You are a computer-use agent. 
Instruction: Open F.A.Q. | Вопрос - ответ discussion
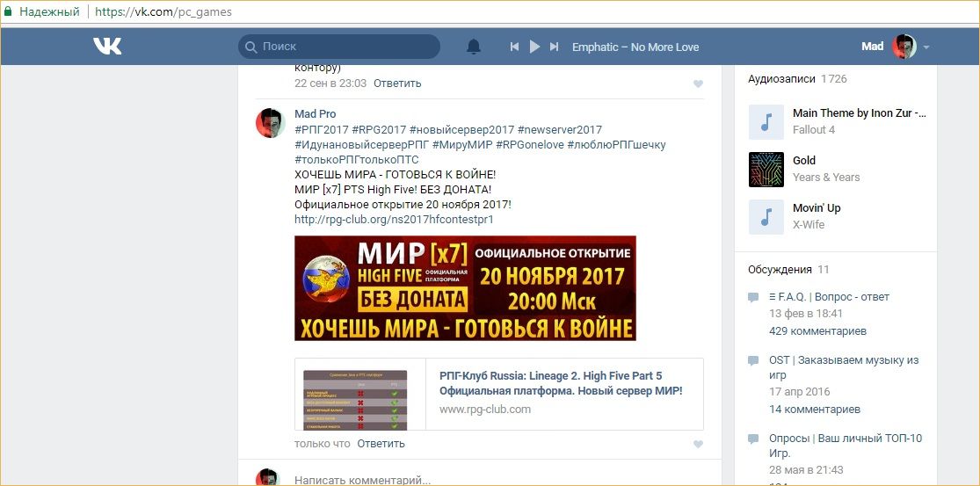click(830, 297)
